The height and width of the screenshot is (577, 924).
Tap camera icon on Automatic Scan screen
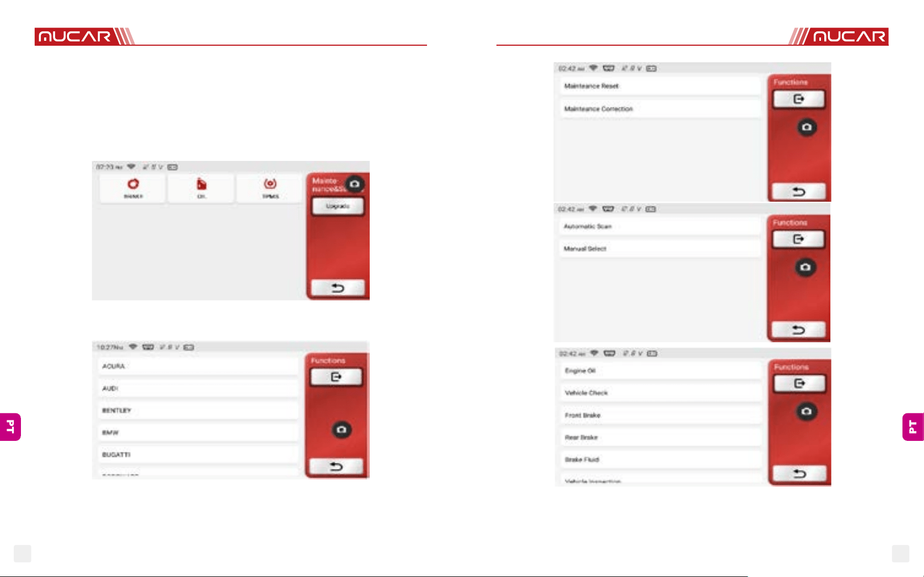pyautogui.click(x=806, y=267)
